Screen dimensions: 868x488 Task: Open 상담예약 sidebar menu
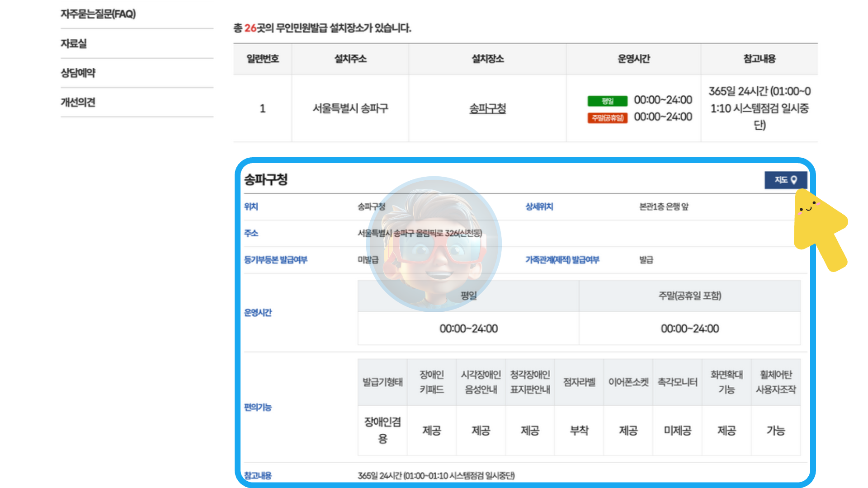[x=78, y=73]
